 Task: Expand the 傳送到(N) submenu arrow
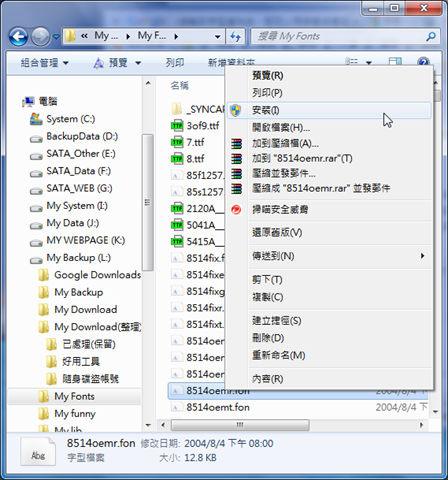pos(422,256)
